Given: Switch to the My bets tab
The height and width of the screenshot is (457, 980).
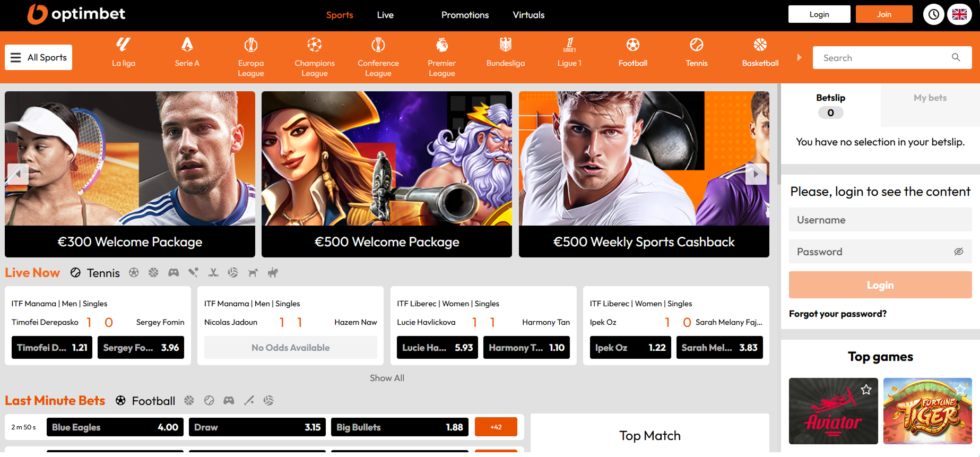Looking at the screenshot, I should click(x=930, y=98).
